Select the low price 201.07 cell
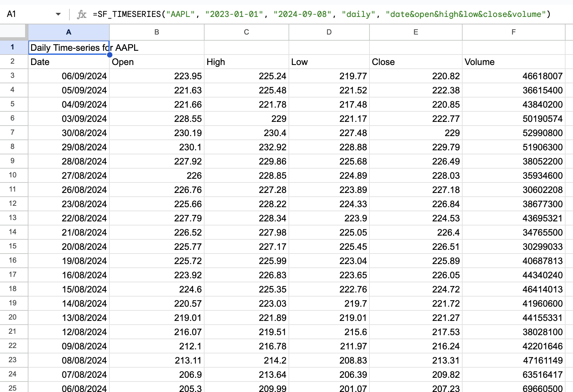The image size is (573, 392). point(329,388)
